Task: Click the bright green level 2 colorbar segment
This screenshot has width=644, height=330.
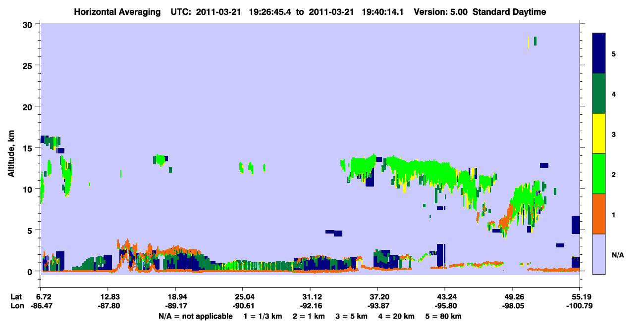Action: point(599,173)
